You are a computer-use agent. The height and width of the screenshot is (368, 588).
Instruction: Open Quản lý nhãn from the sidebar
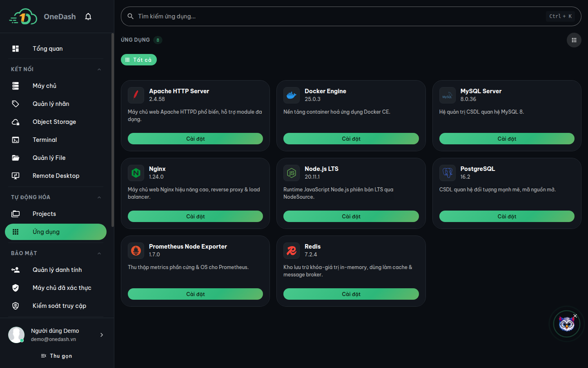tap(56, 104)
